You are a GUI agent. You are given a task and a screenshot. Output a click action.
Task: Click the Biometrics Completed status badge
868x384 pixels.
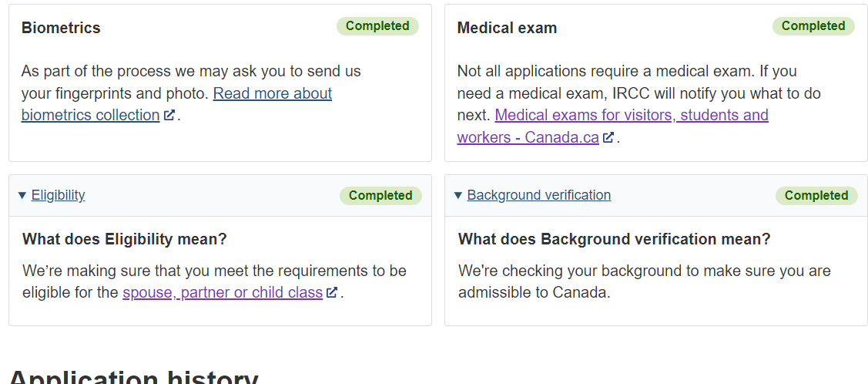coord(377,26)
